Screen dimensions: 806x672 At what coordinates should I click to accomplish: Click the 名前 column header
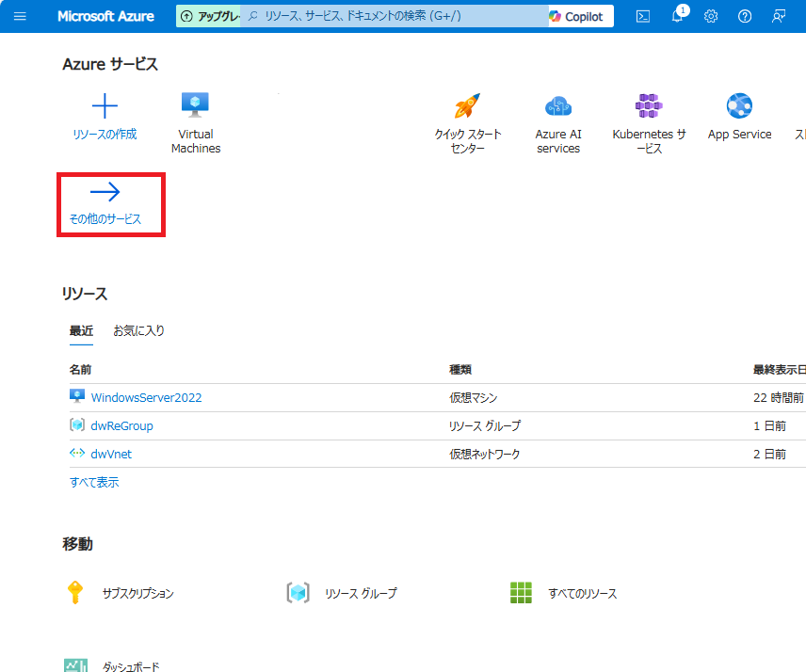tap(80, 369)
